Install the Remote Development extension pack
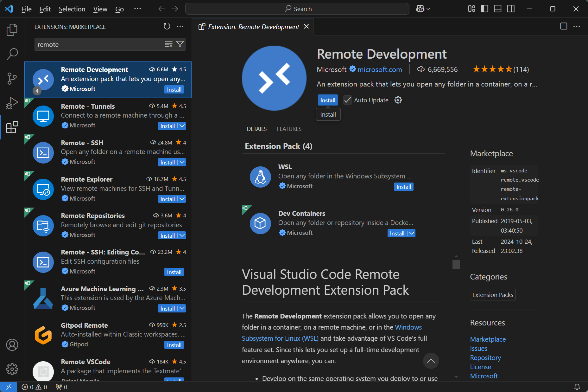588x392 pixels. pyautogui.click(x=327, y=100)
